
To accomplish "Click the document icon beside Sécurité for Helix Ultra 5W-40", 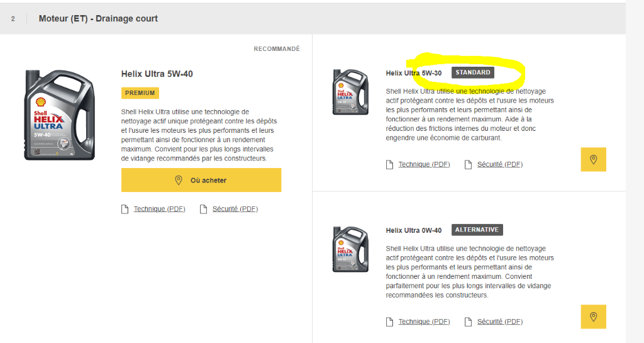I will point(204,209).
